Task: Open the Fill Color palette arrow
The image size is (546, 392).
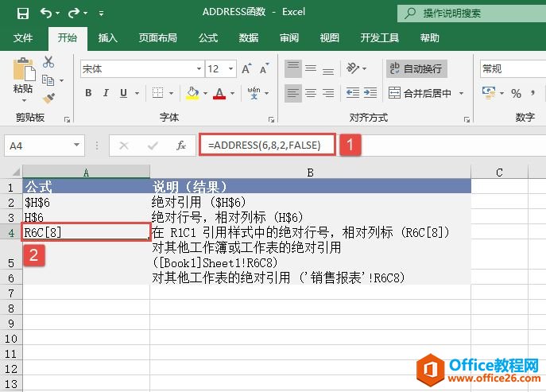Action: point(205,93)
